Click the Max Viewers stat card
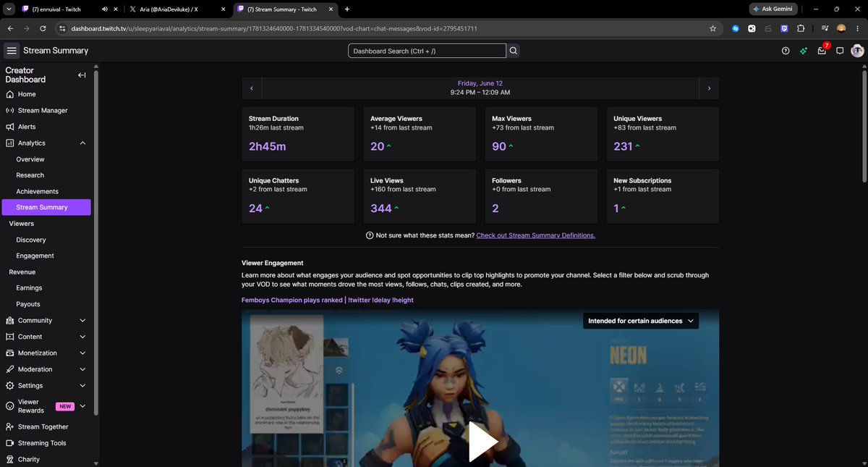The image size is (868, 467). click(x=541, y=134)
